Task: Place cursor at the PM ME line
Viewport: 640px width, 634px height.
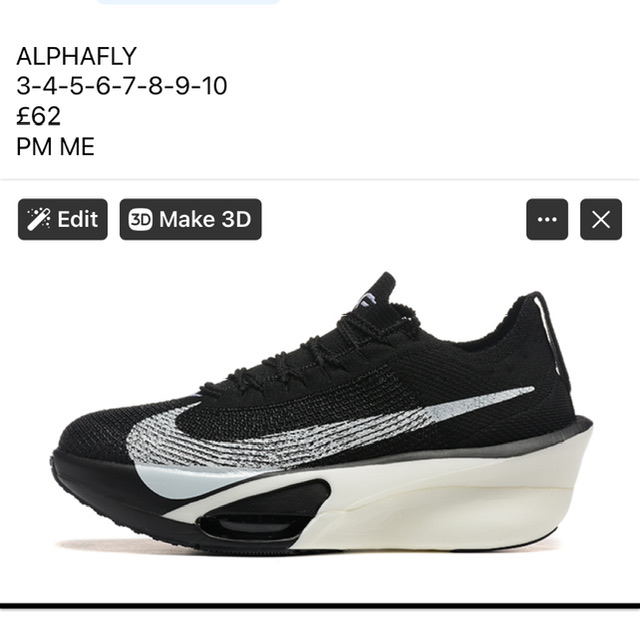Action: click(x=56, y=147)
